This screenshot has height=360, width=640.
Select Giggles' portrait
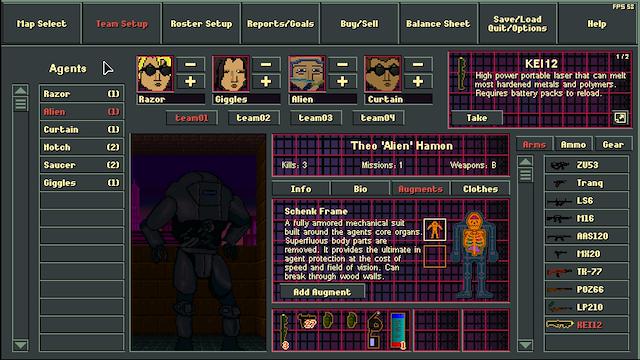tap(231, 74)
